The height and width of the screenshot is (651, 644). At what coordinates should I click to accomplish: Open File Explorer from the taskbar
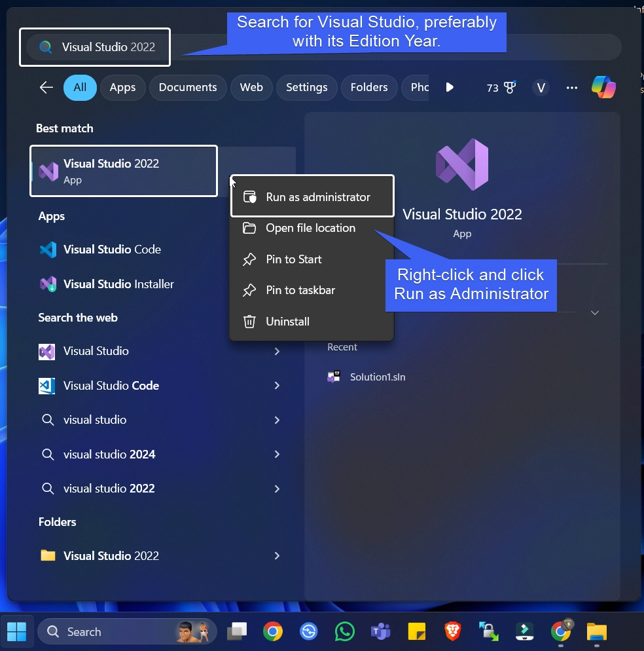597,631
